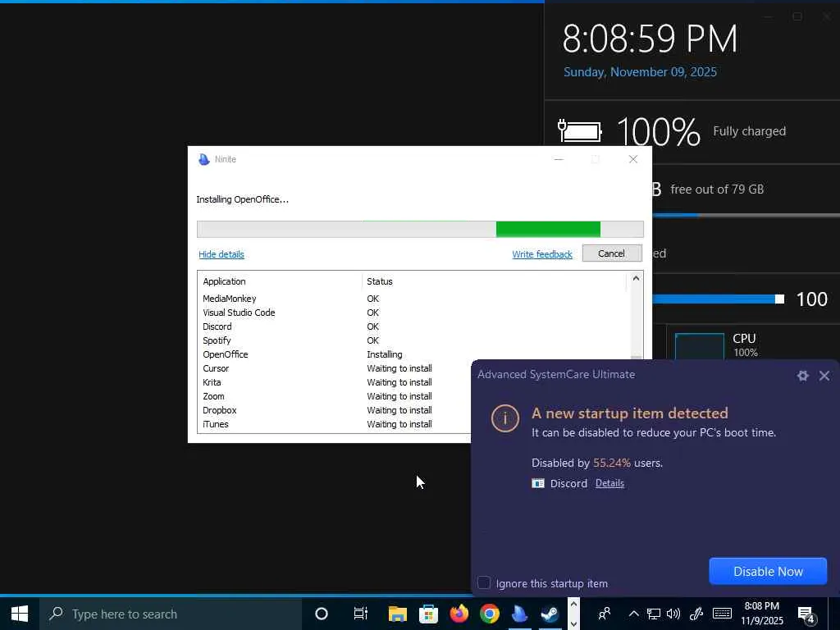
Task: Switch to the Ninite taskbar icon
Action: click(x=519, y=614)
